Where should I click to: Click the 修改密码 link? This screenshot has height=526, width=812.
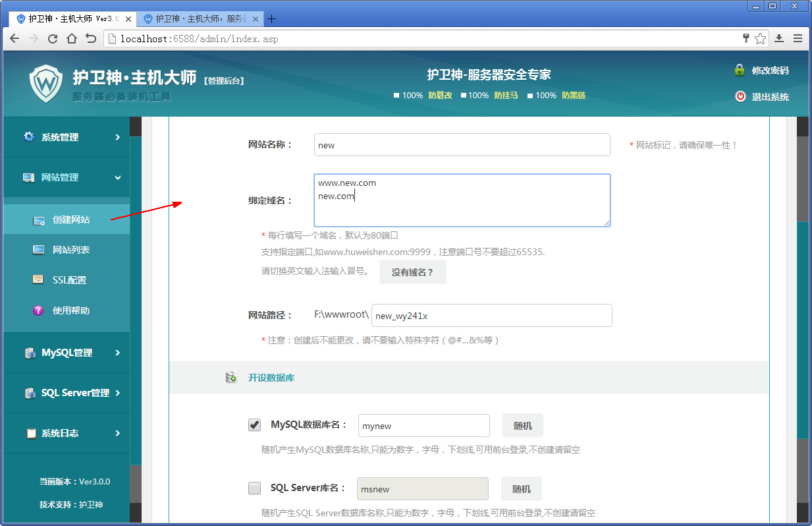[770, 71]
